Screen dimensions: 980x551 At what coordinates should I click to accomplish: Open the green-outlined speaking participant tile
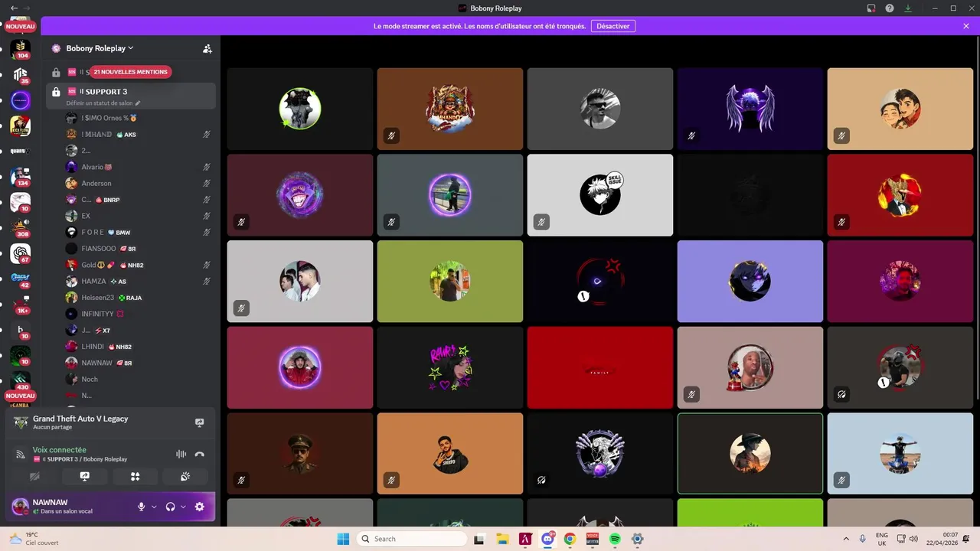[x=750, y=454]
